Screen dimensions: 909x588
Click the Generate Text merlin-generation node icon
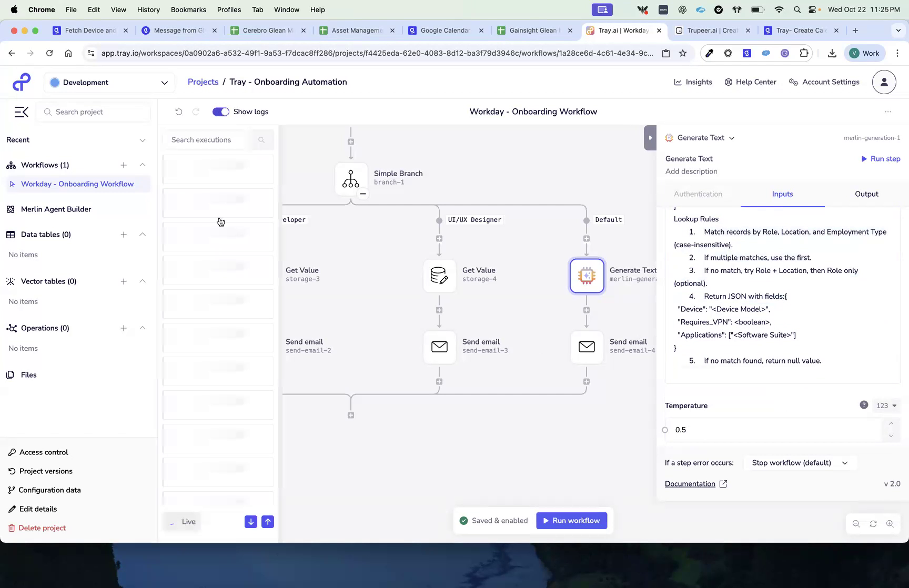pos(587,276)
